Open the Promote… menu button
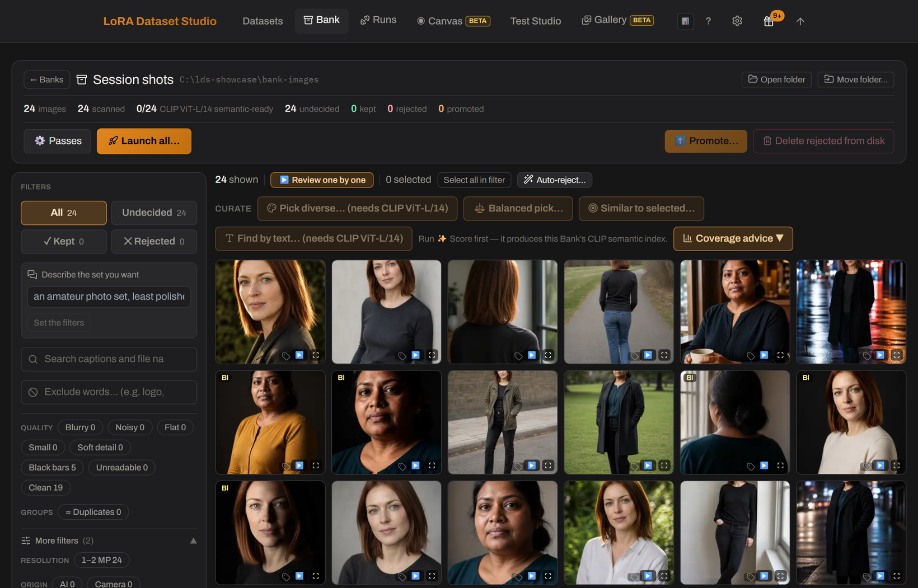 tap(705, 141)
